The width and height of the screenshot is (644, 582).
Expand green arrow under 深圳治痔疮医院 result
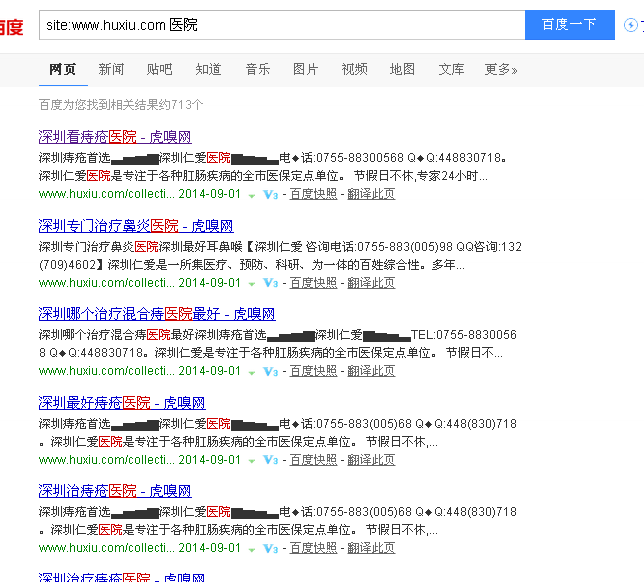point(252,550)
